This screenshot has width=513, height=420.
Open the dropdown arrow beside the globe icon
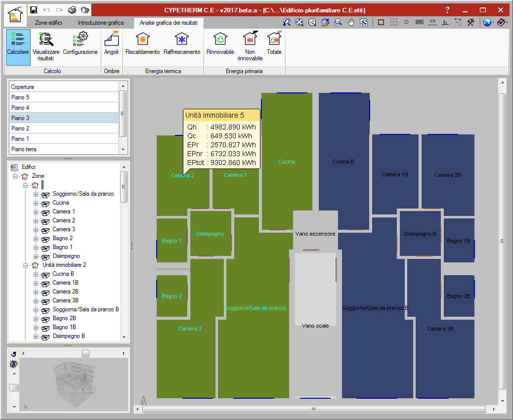(x=493, y=23)
